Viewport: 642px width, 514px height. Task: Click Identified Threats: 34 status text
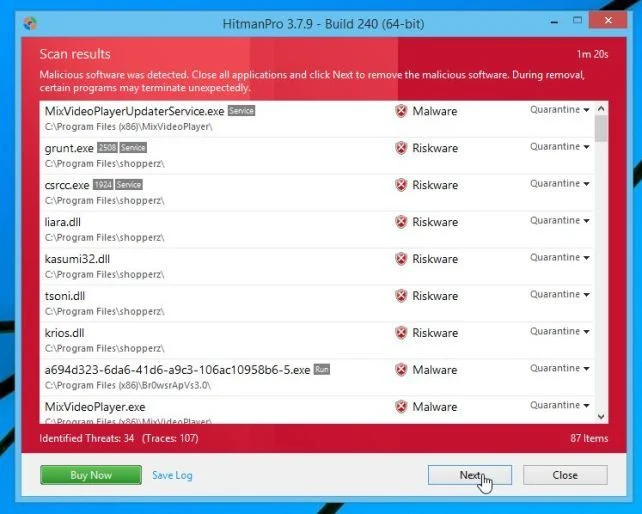click(x=87, y=438)
